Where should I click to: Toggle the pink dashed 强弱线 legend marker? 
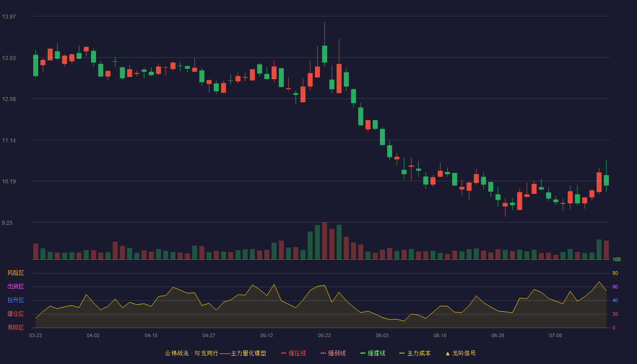pos(324,353)
